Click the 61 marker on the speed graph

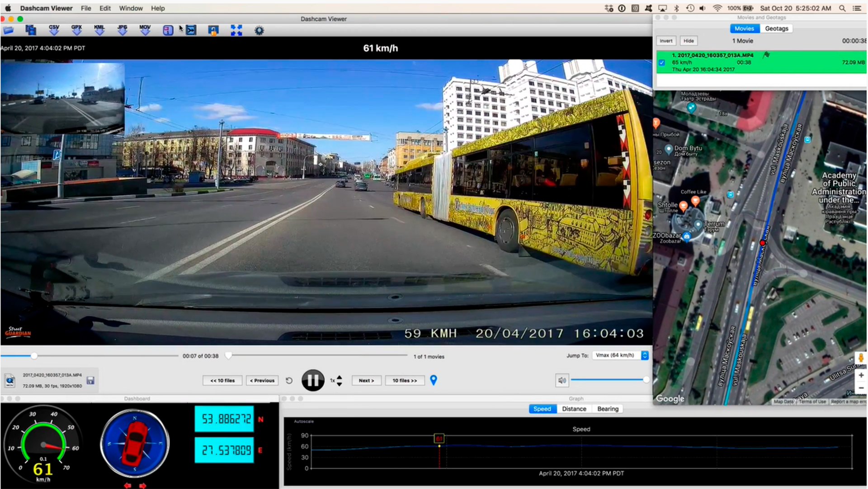pos(439,438)
